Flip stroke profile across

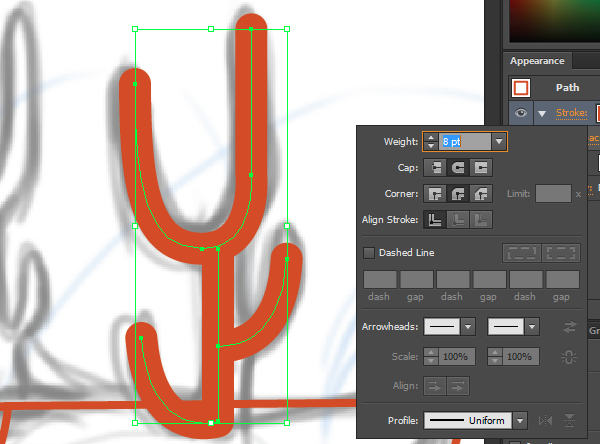(569, 421)
